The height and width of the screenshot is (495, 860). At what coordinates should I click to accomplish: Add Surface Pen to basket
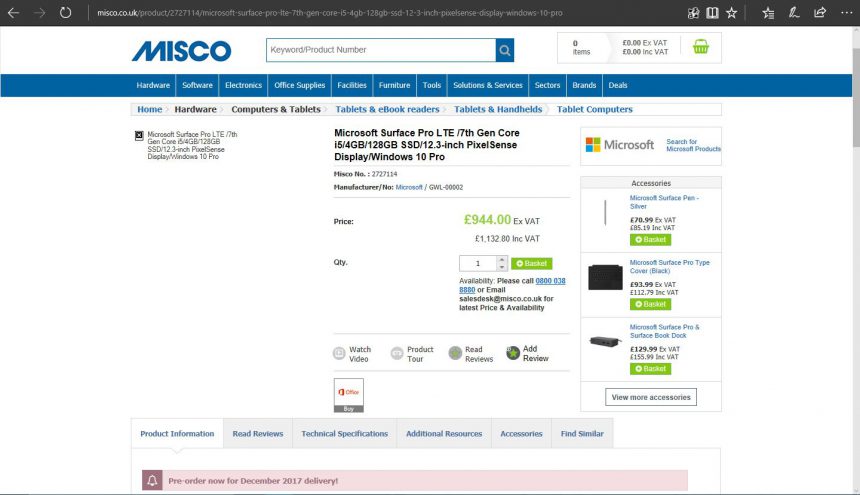650,240
